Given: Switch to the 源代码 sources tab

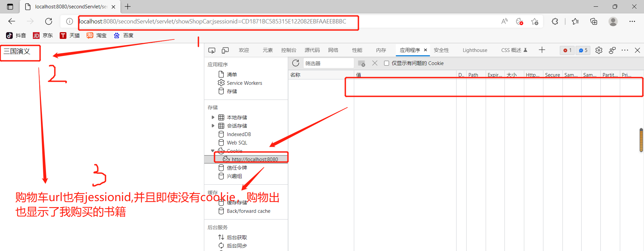Looking at the screenshot, I should click(x=312, y=50).
